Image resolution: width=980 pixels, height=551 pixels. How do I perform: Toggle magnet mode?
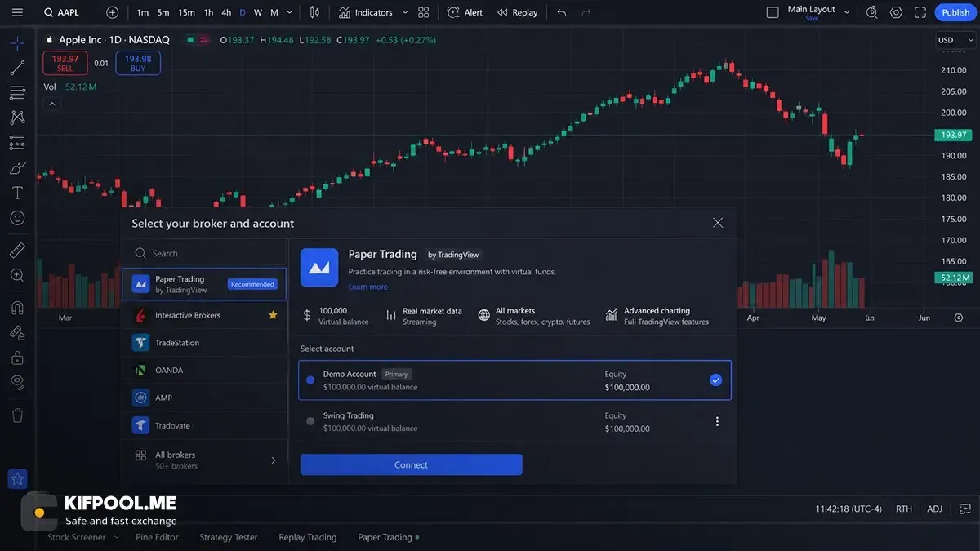[17, 308]
